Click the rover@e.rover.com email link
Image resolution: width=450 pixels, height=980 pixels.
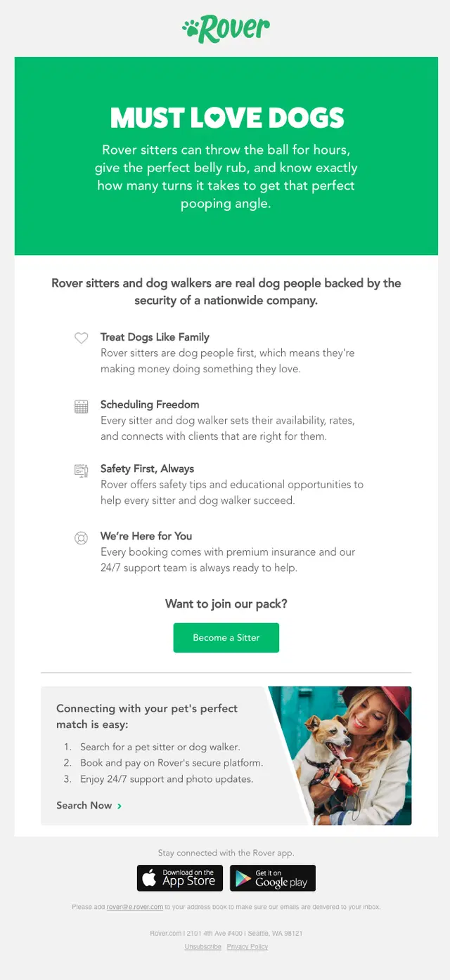coord(135,907)
